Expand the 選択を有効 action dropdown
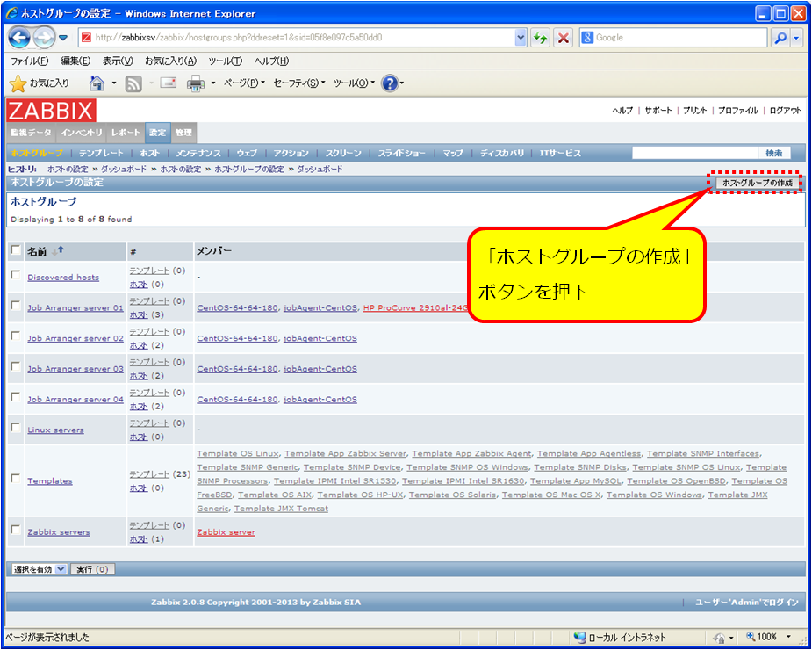 pos(40,569)
